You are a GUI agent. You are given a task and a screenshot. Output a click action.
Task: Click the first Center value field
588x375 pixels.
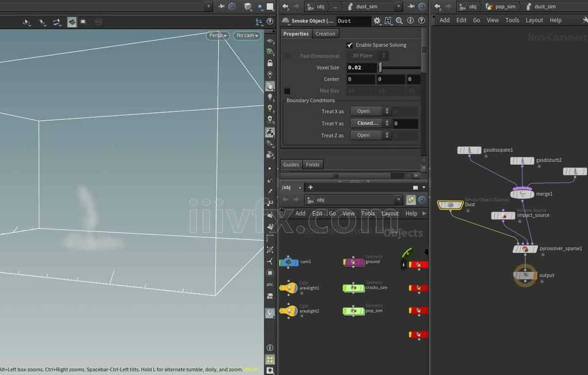[361, 79]
